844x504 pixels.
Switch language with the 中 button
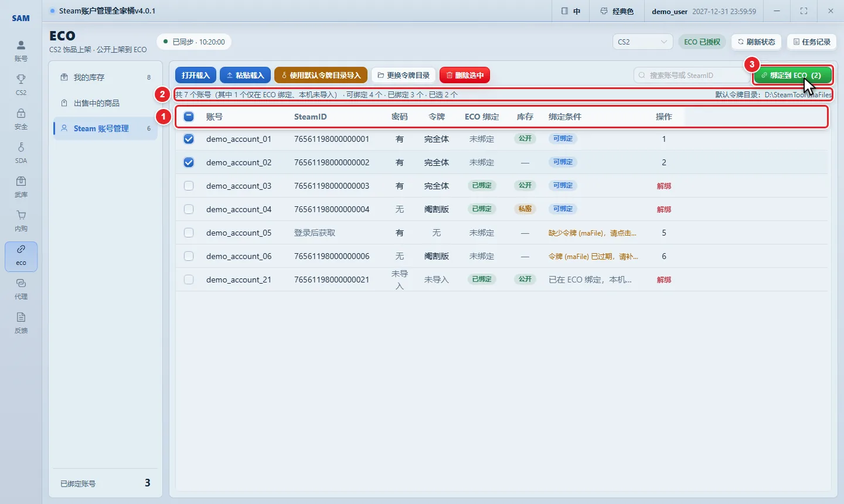pyautogui.click(x=570, y=11)
